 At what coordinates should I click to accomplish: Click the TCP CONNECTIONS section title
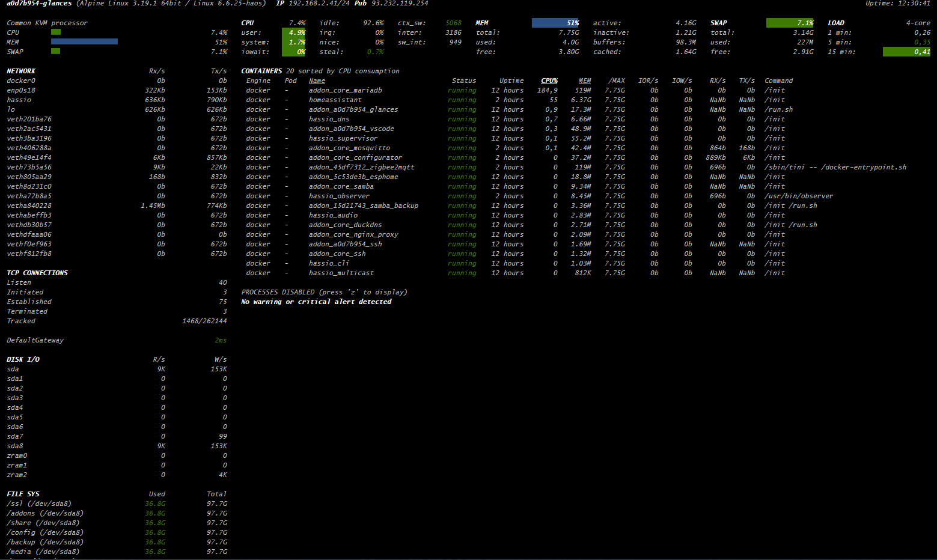[x=37, y=273]
